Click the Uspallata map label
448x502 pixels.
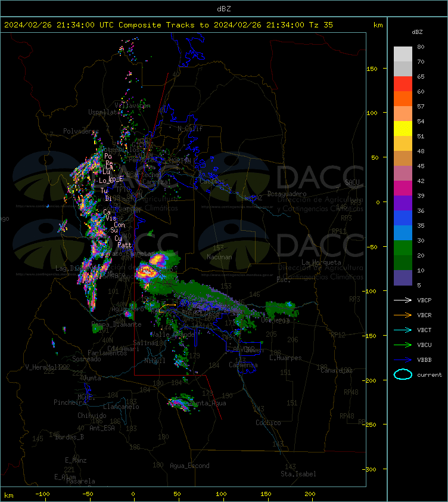(104, 112)
